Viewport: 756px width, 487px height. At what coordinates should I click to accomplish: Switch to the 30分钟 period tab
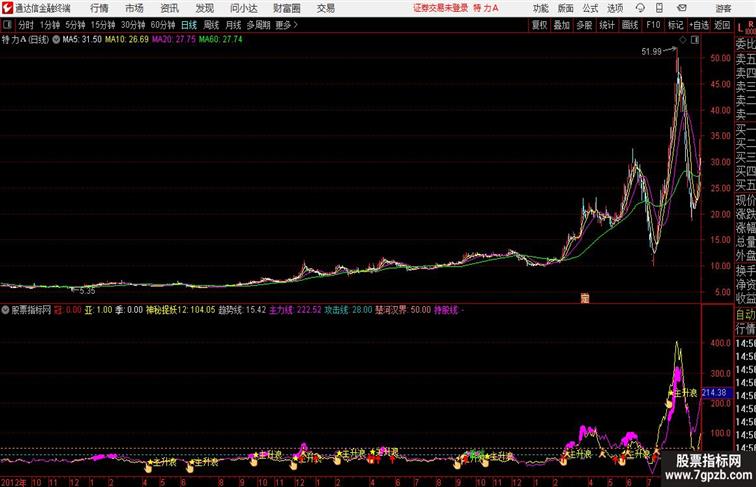(133, 25)
